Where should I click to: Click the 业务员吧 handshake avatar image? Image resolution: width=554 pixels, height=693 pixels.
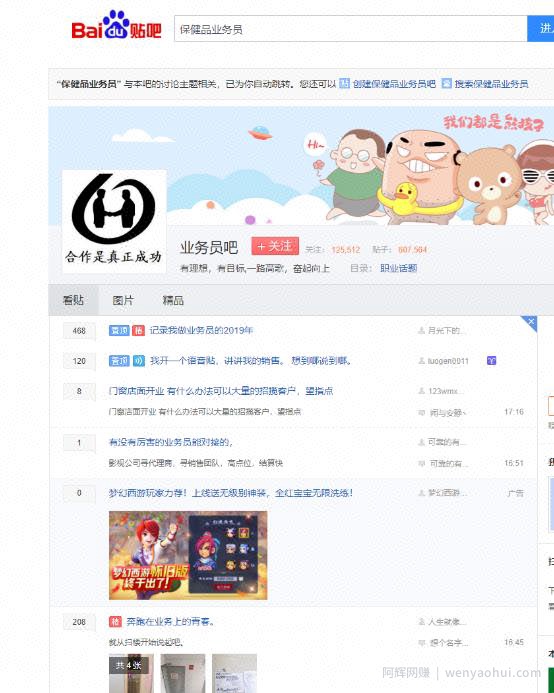(x=114, y=221)
